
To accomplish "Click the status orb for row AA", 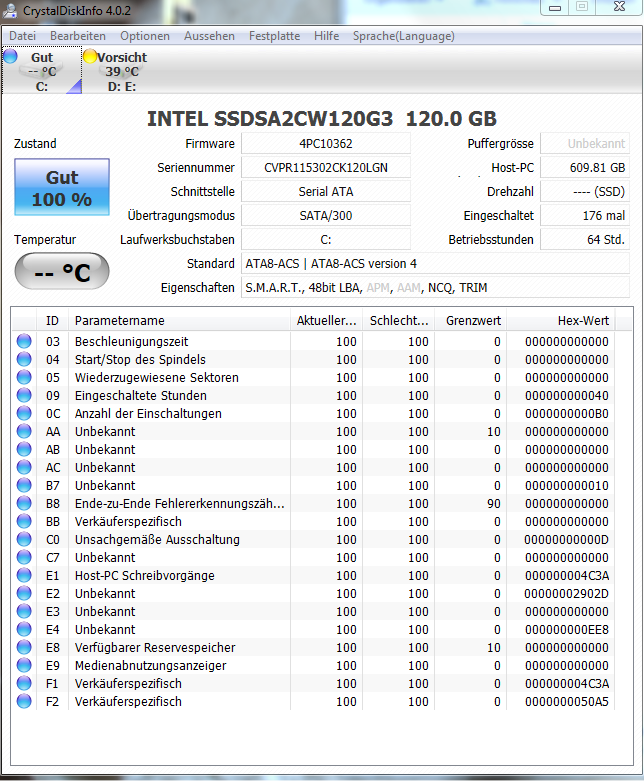I will [x=24, y=431].
